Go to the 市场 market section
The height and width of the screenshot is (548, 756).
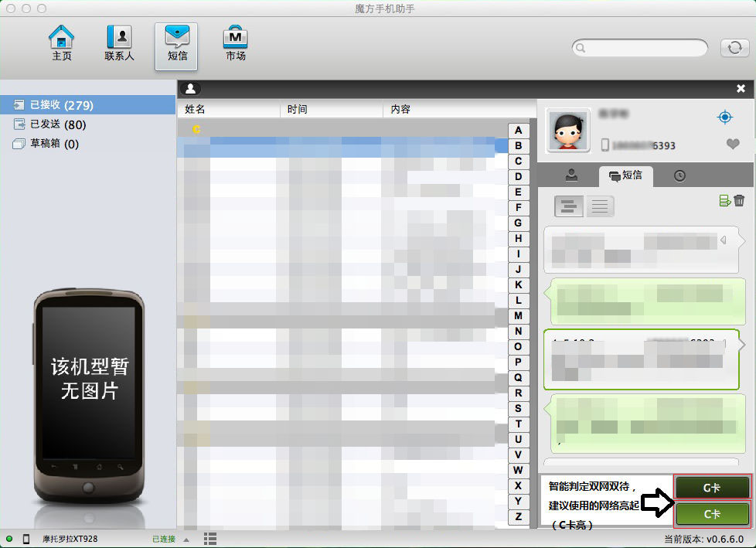point(236,44)
